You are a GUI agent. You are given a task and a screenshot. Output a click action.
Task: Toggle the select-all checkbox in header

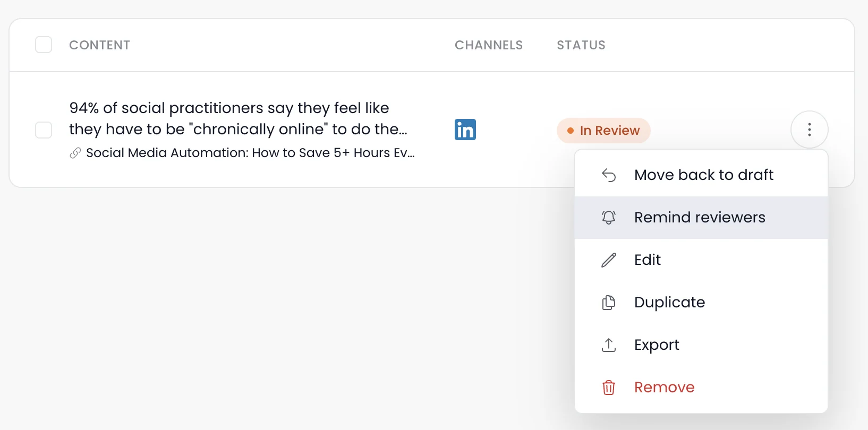pos(44,45)
